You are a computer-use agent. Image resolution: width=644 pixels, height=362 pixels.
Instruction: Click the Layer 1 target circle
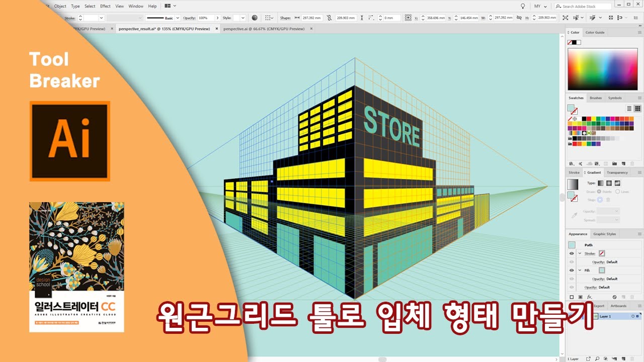[x=632, y=316]
